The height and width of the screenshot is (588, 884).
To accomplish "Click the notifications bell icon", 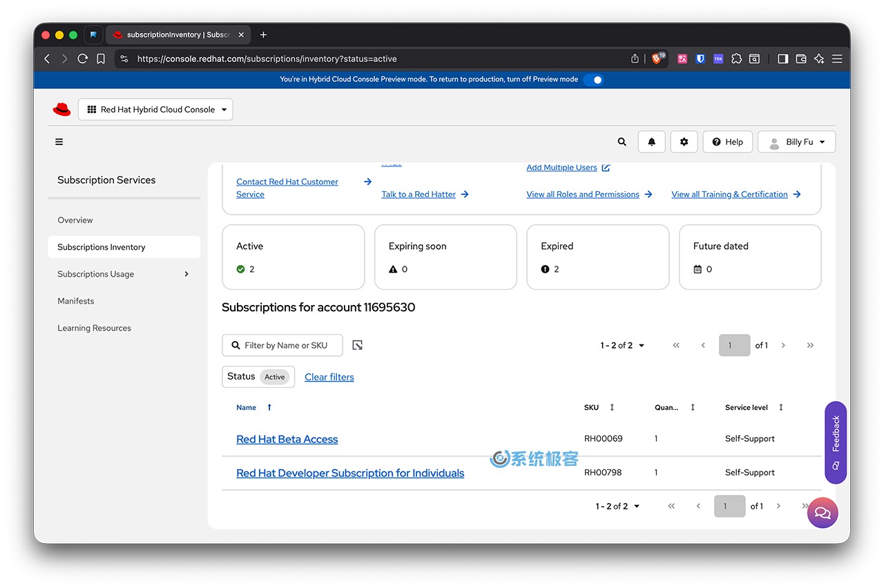I will point(651,142).
